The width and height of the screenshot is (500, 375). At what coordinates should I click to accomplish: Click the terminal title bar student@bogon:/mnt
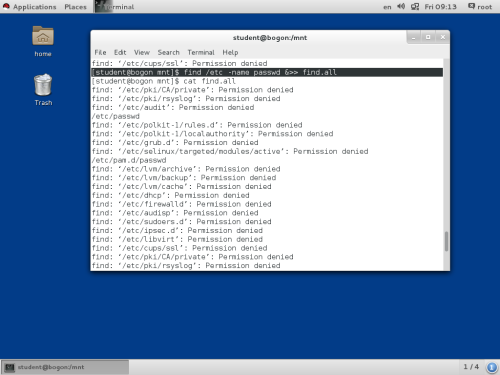coord(270,38)
